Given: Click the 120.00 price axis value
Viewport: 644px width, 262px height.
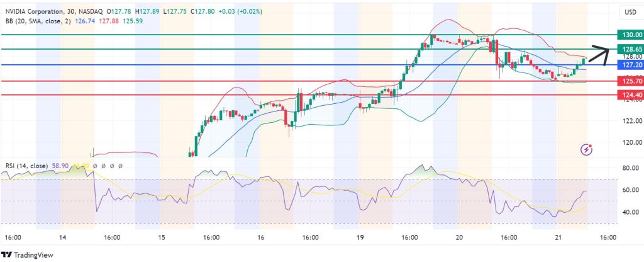Looking at the screenshot, I should coord(631,143).
